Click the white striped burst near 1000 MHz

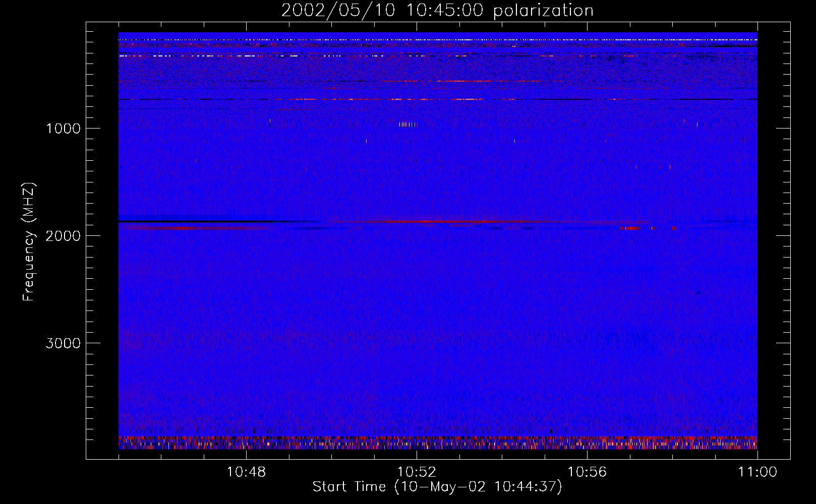pos(408,124)
